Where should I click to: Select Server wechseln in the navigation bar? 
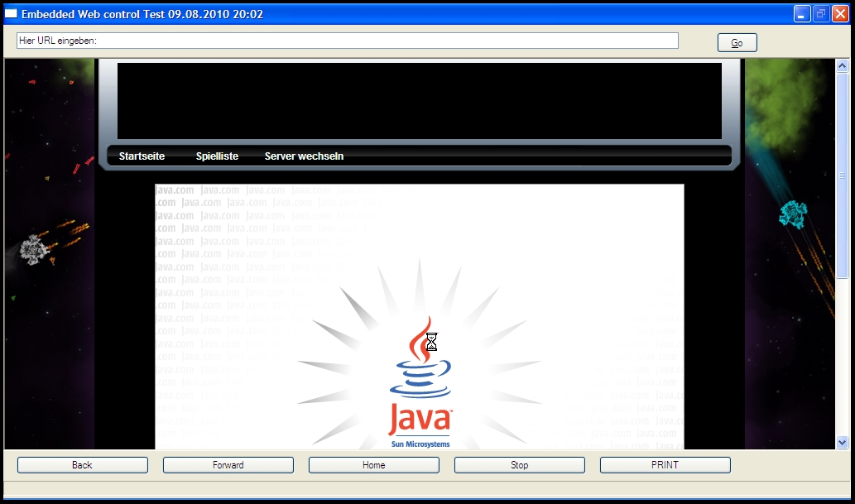304,156
